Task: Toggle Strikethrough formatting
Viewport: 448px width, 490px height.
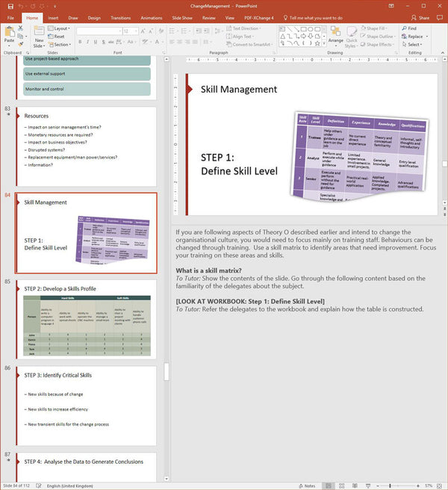Action: tap(111, 42)
